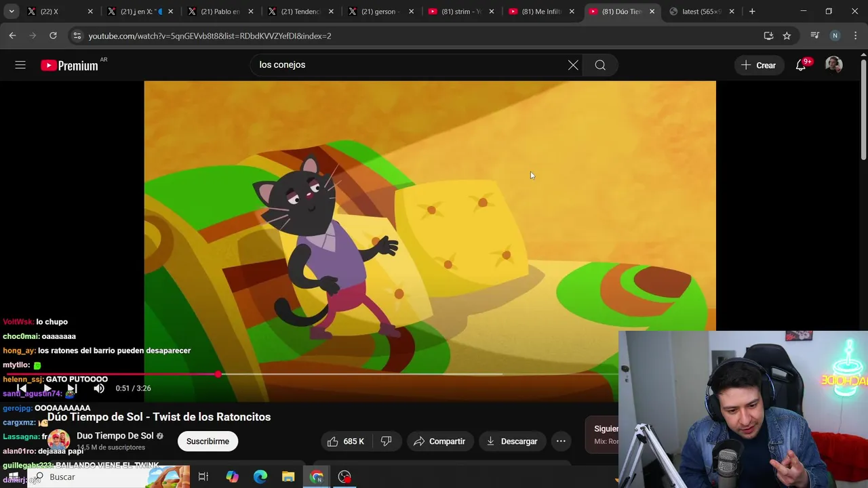Open Chrome from the taskbar
The image size is (868, 488).
click(x=317, y=477)
